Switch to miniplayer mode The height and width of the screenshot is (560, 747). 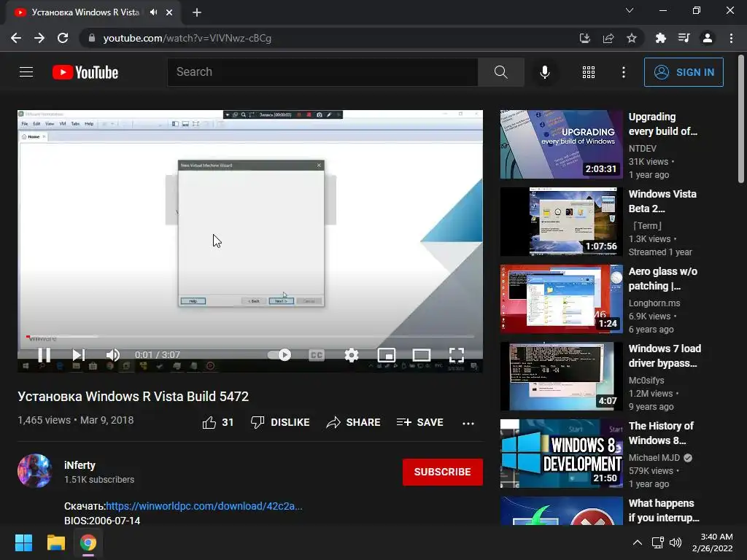point(387,355)
